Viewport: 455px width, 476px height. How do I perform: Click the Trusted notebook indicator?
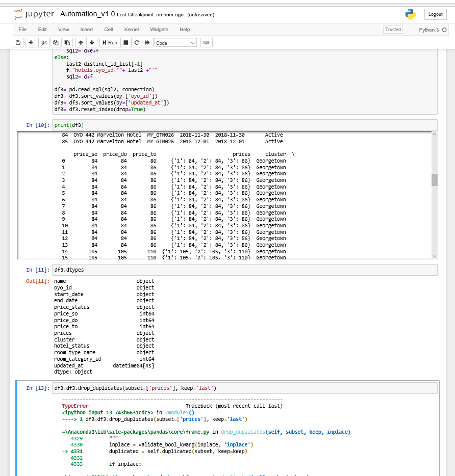(393, 30)
